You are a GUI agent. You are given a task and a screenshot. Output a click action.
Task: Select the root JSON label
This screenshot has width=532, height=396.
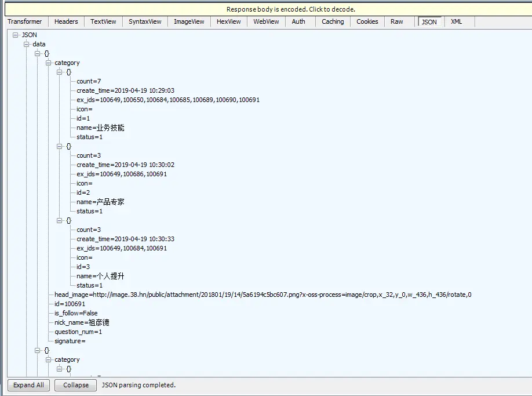click(30, 35)
